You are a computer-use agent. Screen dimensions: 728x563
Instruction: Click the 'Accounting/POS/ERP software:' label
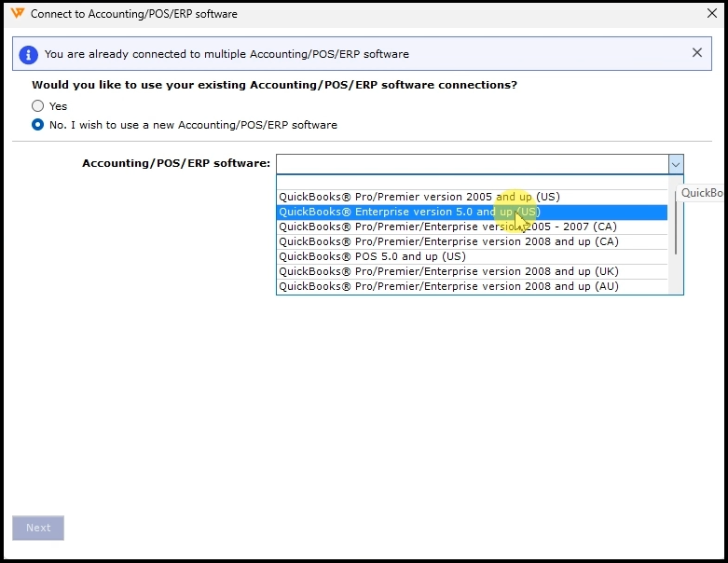click(x=176, y=163)
